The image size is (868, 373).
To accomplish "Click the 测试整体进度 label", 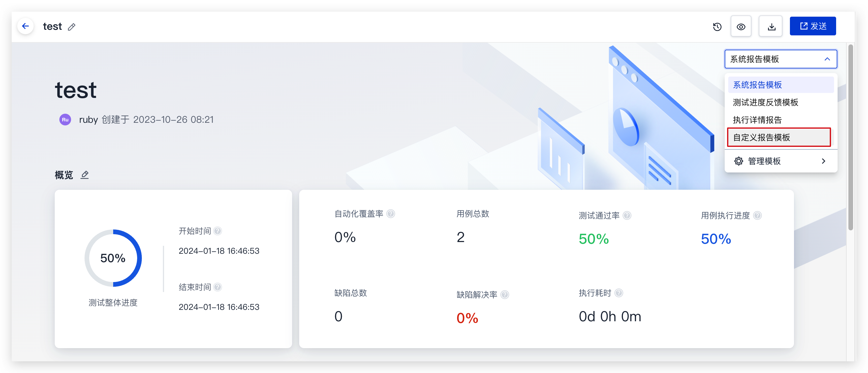I will pos(113,302).
